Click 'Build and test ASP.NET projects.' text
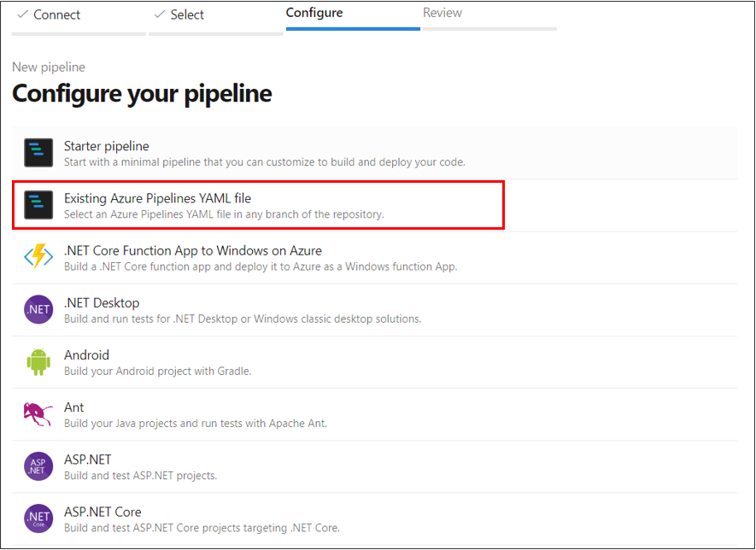 pyautogui.click(x=141, y=476)
